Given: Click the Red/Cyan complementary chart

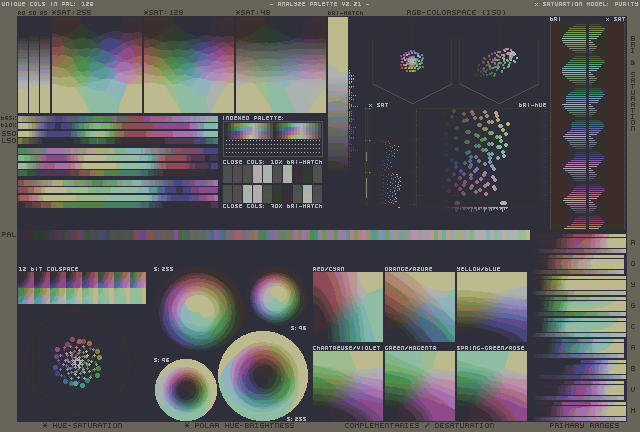Looking at the screenshot, I should coord(347,307).
